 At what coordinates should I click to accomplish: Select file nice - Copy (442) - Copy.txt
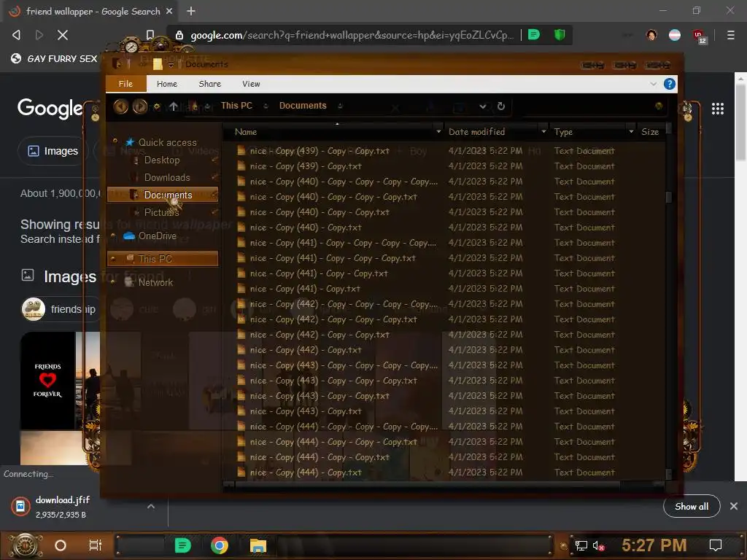tap(306, 350)
